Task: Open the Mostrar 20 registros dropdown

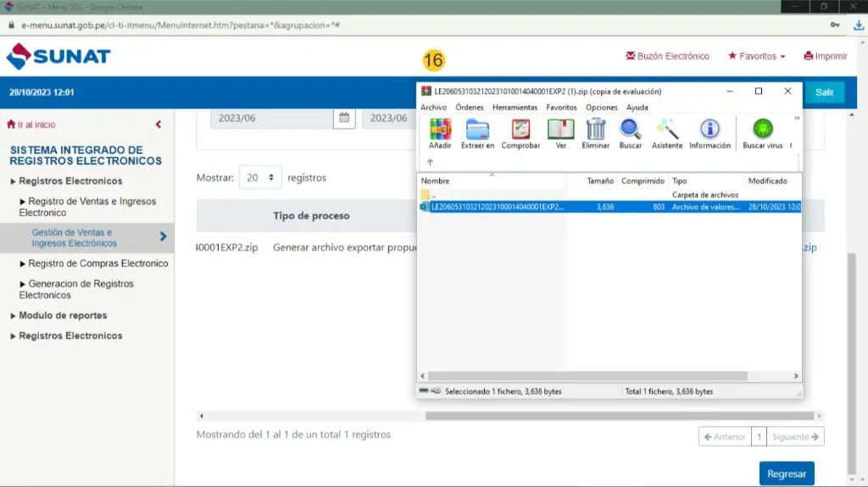Action: point(260,178)
